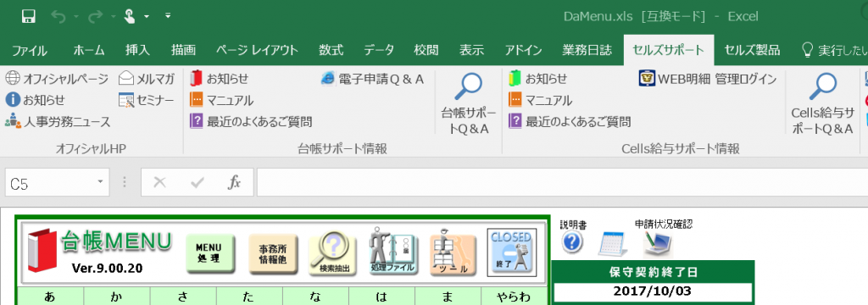Click the ツール icon button
The image size is (868, 305).
[453, 253]
